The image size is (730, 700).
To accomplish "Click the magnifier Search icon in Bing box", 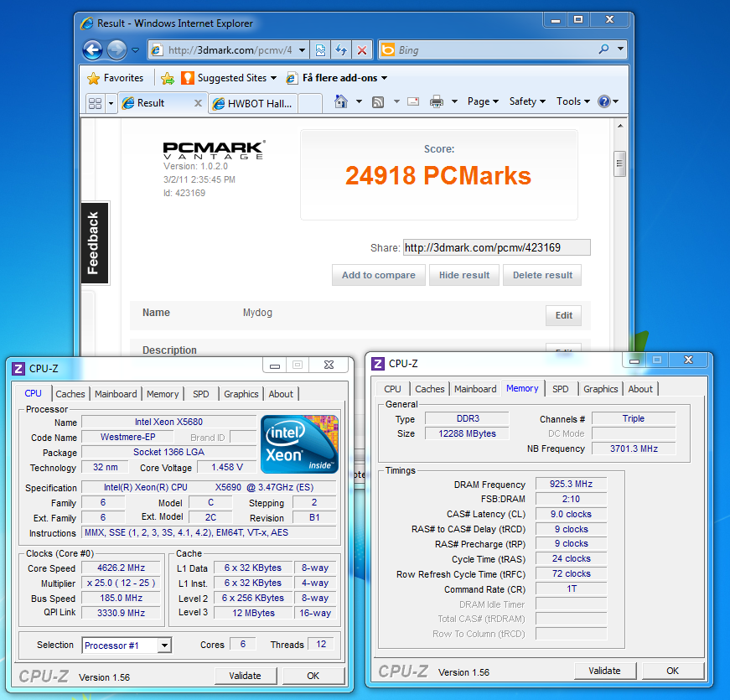I will click(603, 49).
